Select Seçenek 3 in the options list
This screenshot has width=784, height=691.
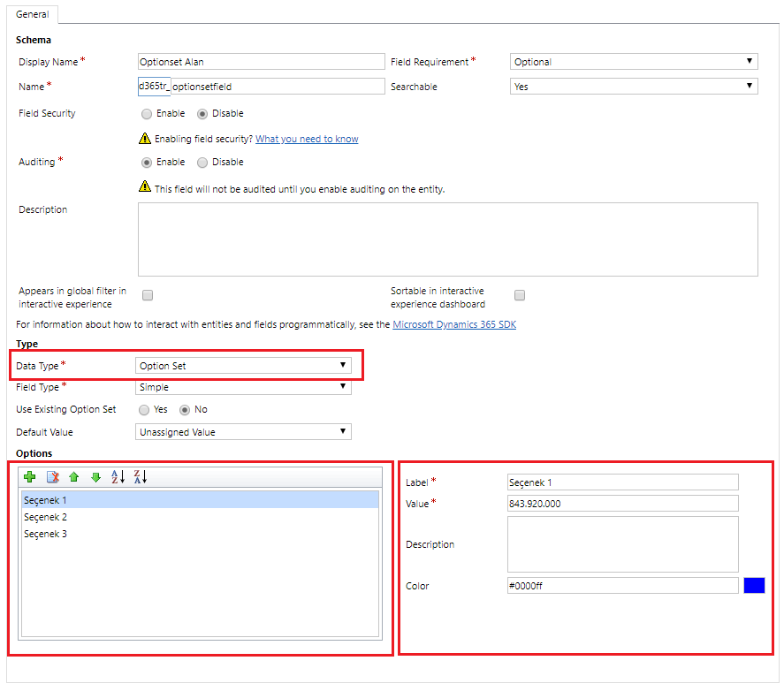pyautogui.click(x=45, y=533)
